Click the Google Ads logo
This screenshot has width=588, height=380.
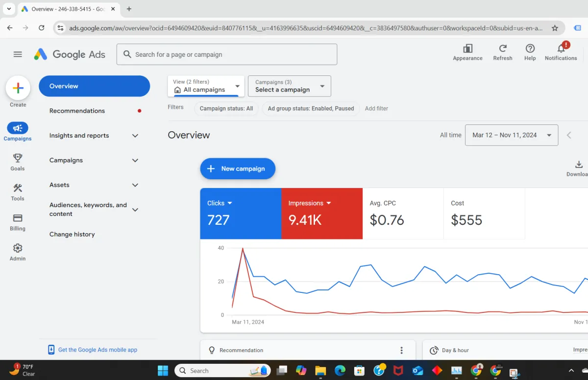tap(70, 54)
